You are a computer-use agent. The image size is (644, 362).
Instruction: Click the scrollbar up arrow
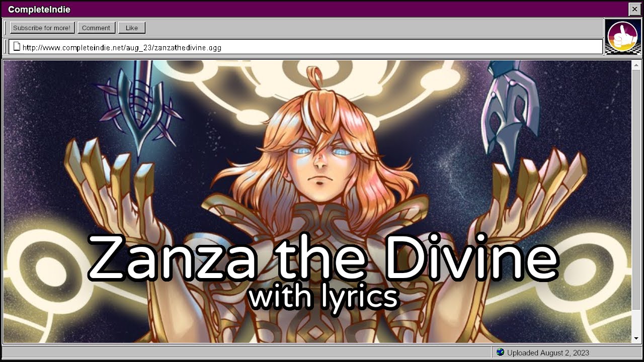coord(636,65)
